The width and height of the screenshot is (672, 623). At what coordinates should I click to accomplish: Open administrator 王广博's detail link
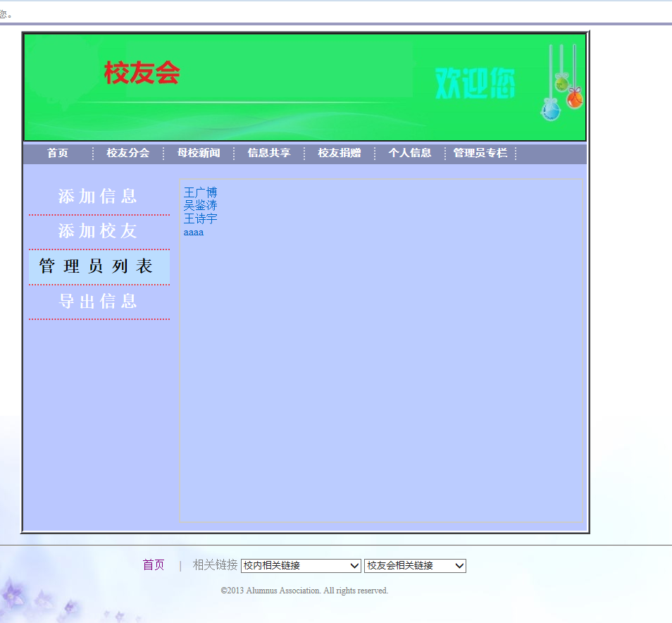click(x=200, y=192)
